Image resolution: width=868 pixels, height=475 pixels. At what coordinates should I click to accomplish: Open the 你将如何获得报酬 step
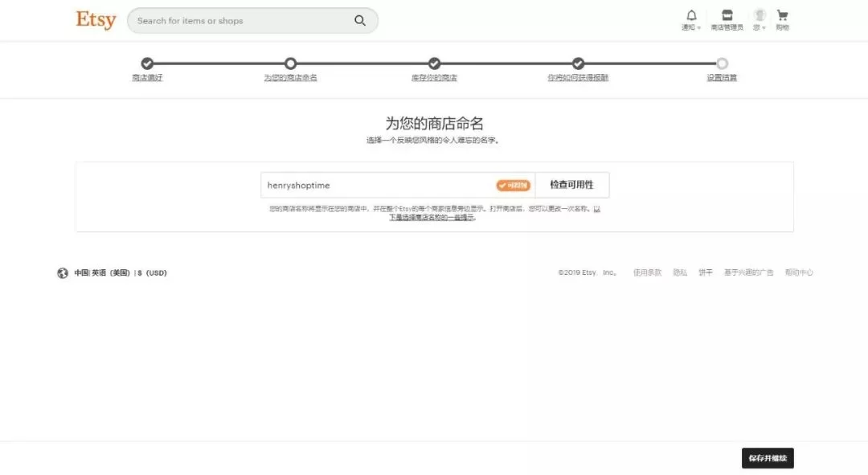point(578,77)
